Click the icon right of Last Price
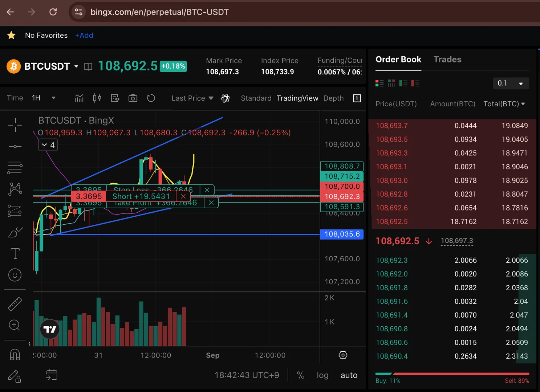 pyautogui.click(x=225, y=98)
